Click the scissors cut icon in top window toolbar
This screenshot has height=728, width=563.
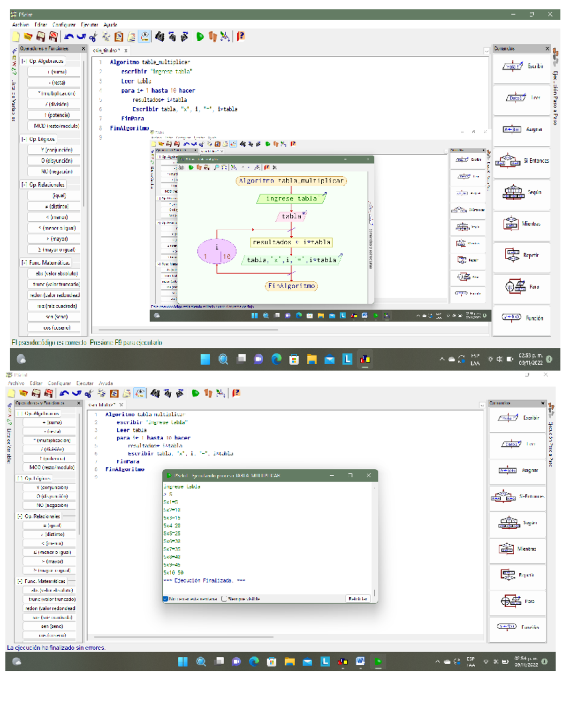[x=93, y=37]
